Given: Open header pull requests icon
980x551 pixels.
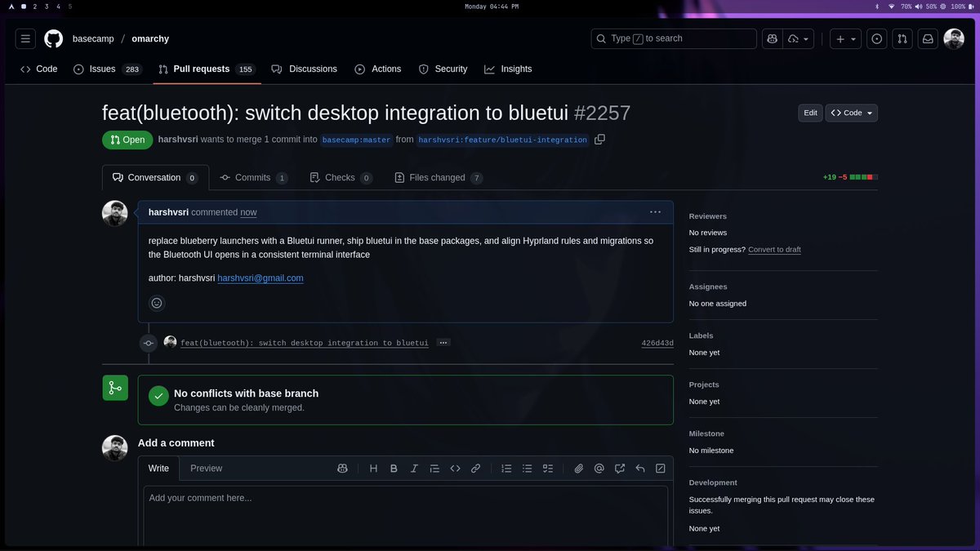Looking at the screenshot, I should tap(902, 38).
